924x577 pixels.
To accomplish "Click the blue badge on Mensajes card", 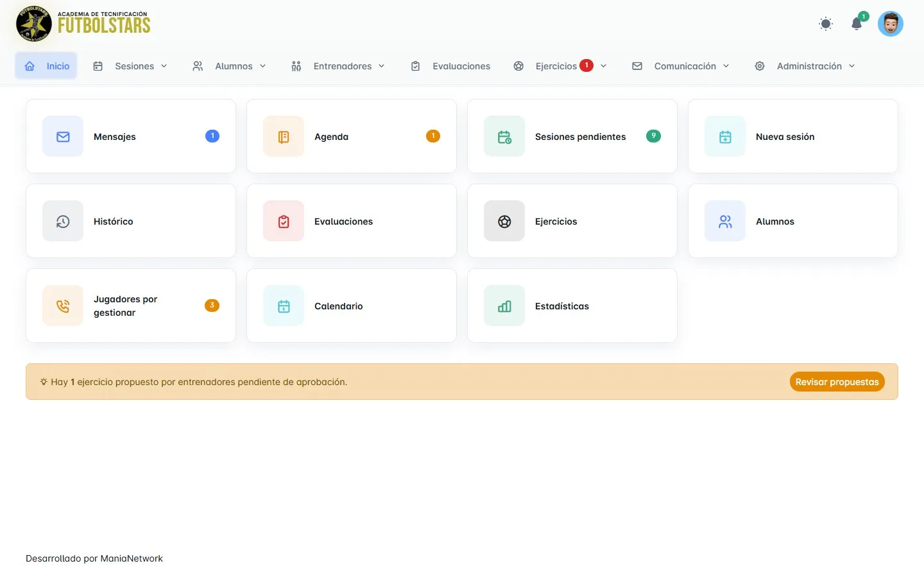I will click(212, 136).
